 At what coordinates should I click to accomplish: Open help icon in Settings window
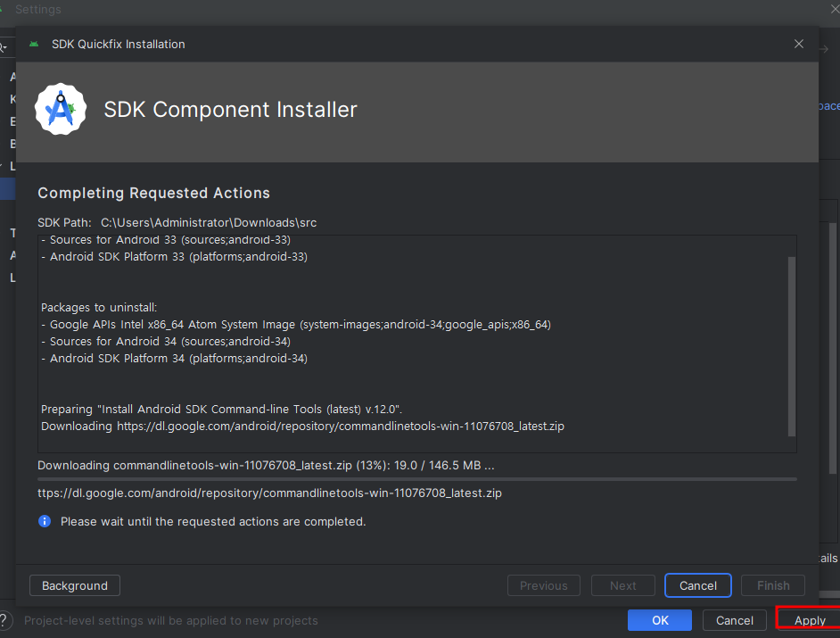(4, 620)
